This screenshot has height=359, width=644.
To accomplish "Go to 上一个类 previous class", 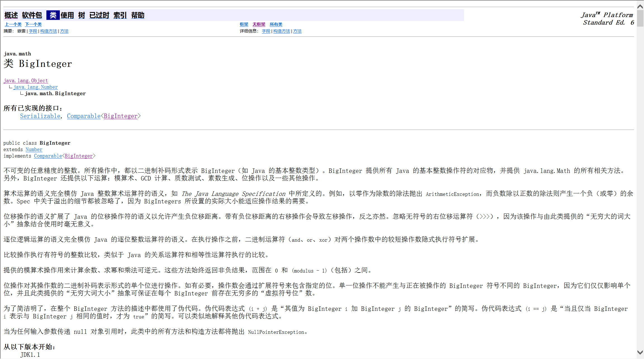I will [13, 24].
